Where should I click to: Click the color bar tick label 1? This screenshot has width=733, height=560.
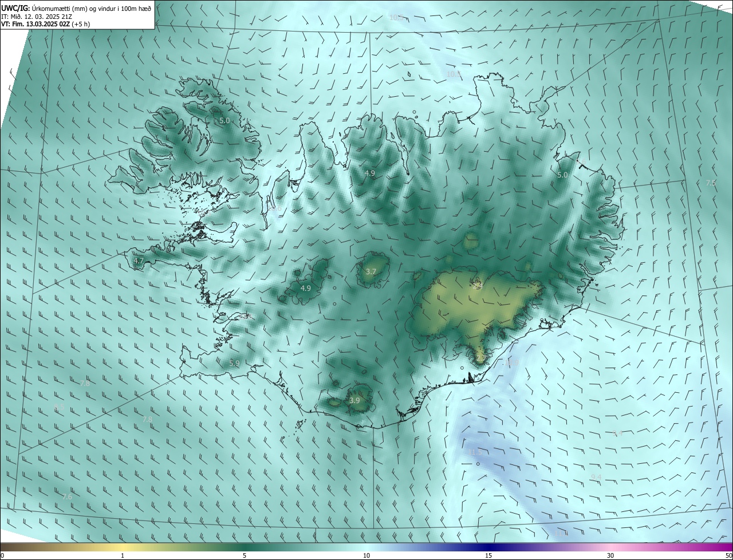(x=123, y=555)
